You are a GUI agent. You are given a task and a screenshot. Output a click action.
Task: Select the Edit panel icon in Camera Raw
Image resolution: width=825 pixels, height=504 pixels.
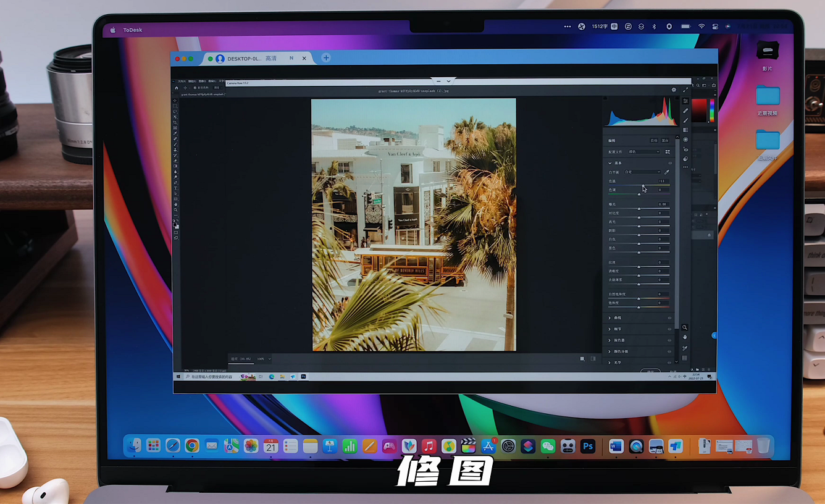point(685,101)
